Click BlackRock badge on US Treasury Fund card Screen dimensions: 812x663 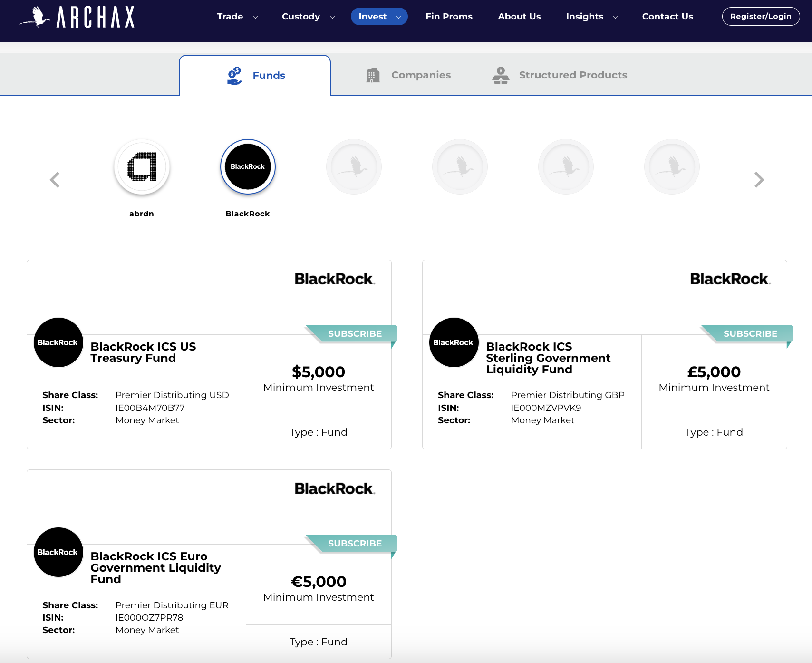click(58, 342)
